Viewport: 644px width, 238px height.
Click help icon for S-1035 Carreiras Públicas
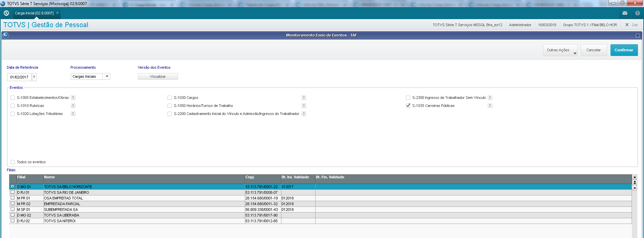click(490, 106)
